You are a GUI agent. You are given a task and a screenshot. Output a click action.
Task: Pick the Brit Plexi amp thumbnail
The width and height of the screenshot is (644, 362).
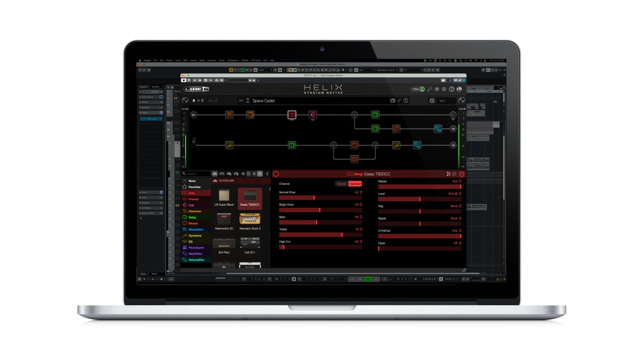tap(224, 246)
